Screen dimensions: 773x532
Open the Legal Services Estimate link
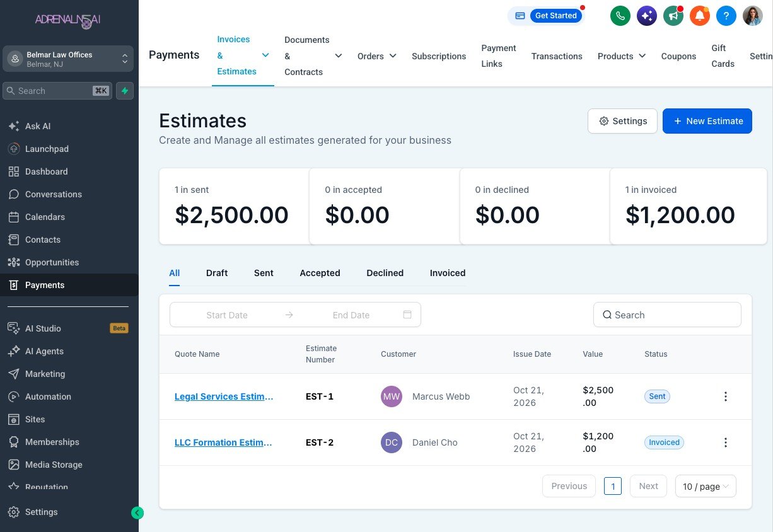(x=224, y=396)
